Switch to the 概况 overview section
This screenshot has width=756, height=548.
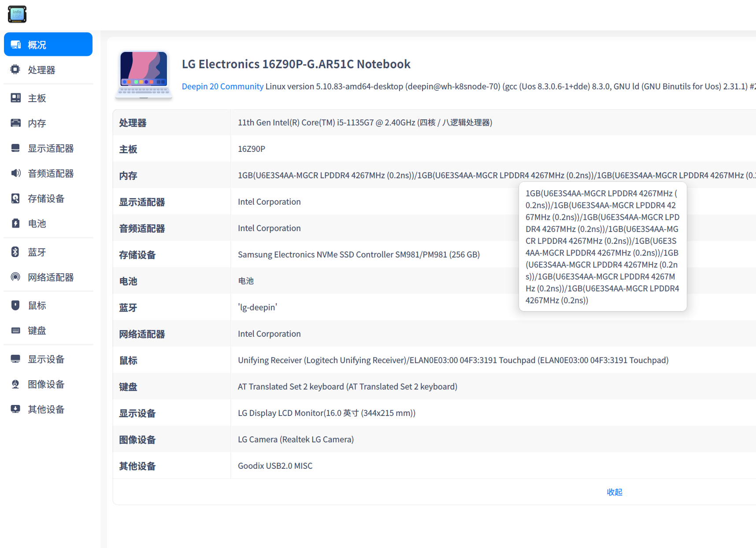[x=37, y=44]
